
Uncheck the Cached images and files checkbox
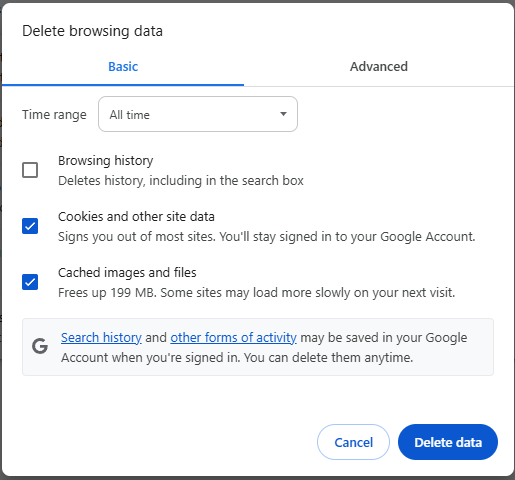[x=30, y=282]
